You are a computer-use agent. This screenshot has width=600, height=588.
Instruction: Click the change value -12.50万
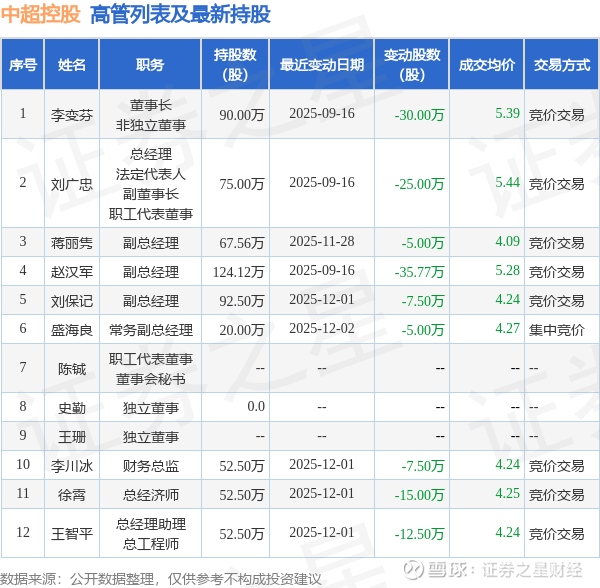tap(419, 533)
